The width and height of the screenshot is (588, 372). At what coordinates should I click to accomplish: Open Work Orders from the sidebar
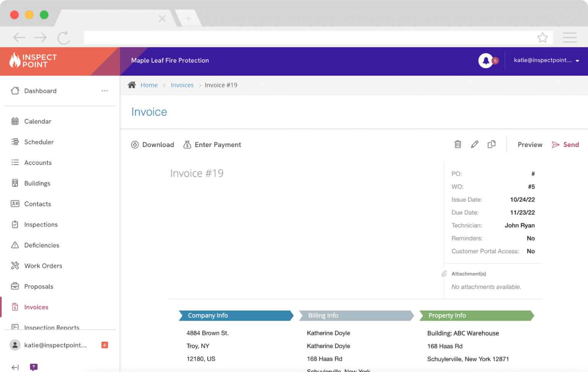(x=43, y=265)
